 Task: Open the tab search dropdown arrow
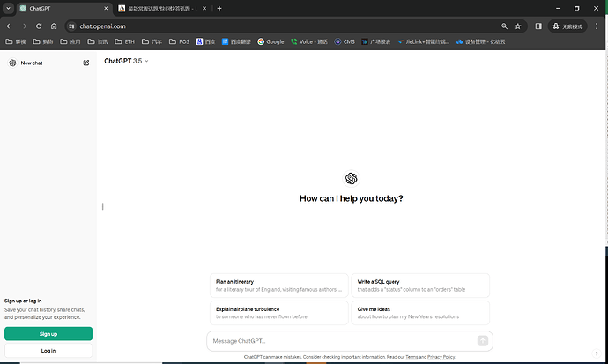8,8
